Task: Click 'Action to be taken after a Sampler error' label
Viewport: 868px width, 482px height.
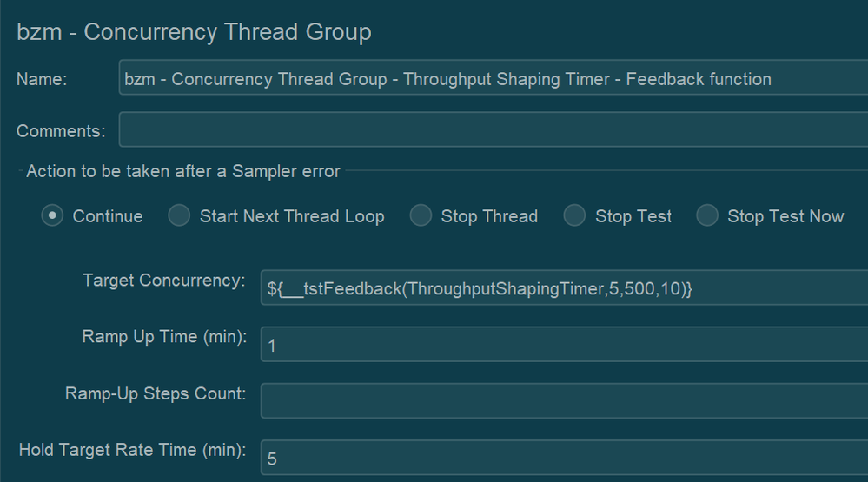Action: point(183,172)
